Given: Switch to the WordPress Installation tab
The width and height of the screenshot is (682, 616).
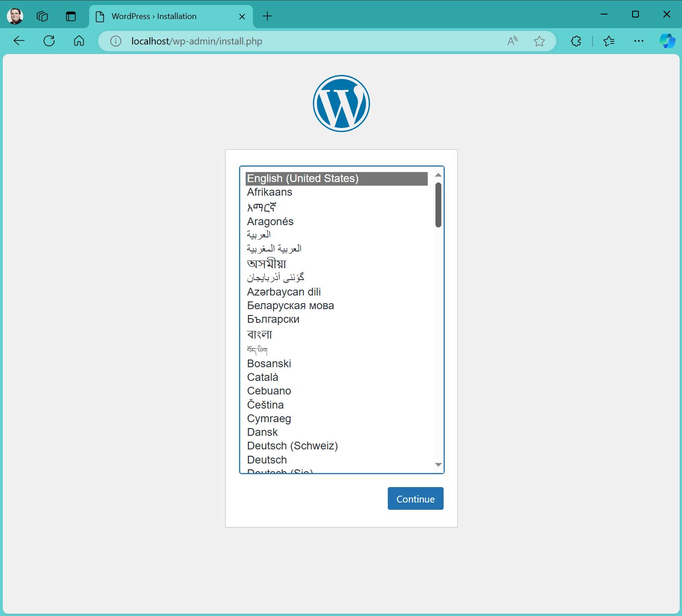Looking at the screenshot, I should click(154, 16).
